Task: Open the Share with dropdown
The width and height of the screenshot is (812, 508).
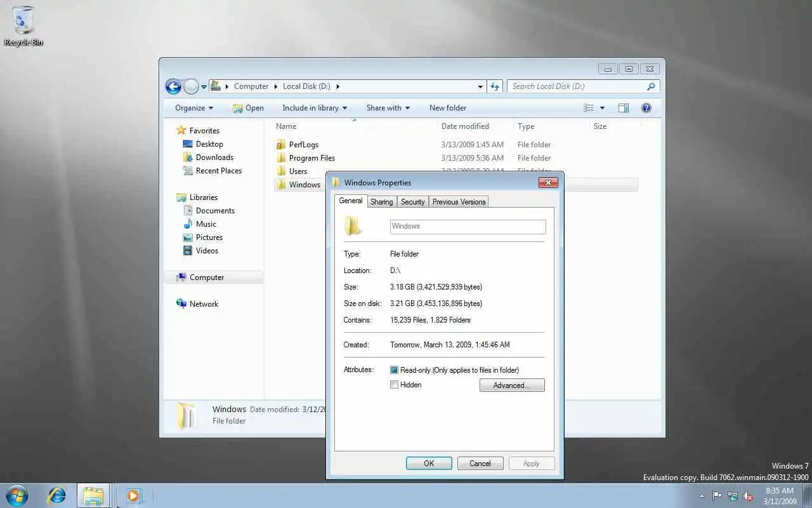Action: pyautogui.click(x=388, y=108)
